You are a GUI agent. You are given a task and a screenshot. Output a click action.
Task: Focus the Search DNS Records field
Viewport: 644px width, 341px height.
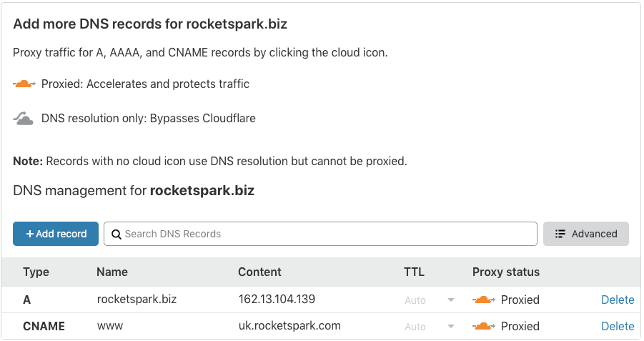(x=320, y=234)
